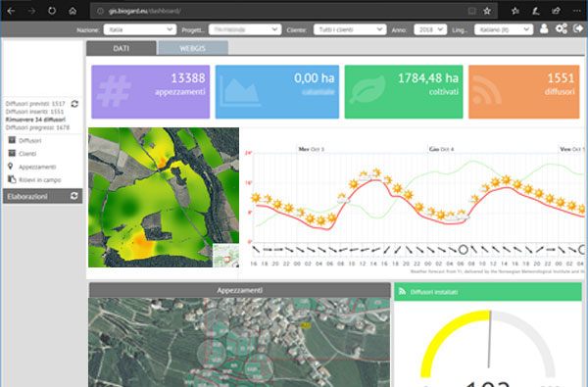Open Appezzamenti in the sidebar menu
The width and height of the screenshot is (588, 387).
pos(37,167)
